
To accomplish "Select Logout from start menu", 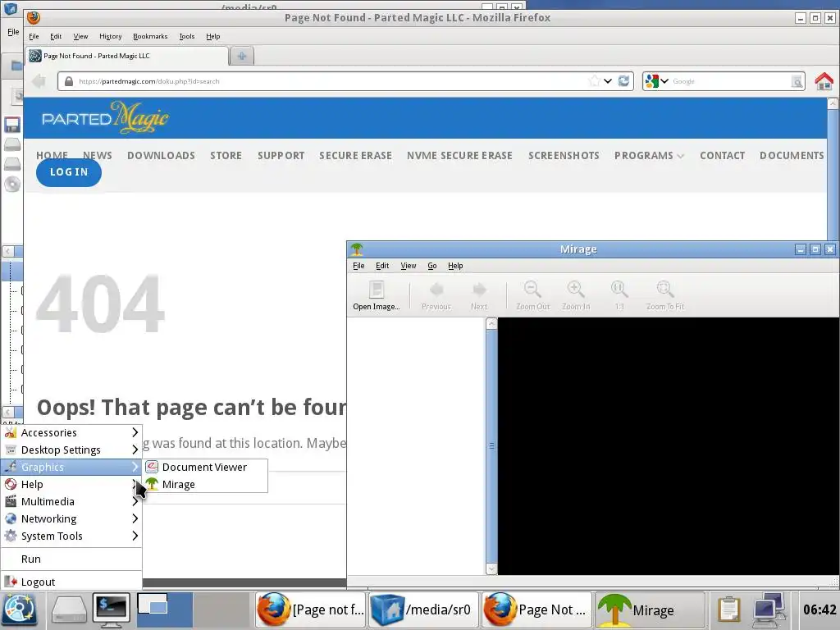I will click(x=71, y=582).
